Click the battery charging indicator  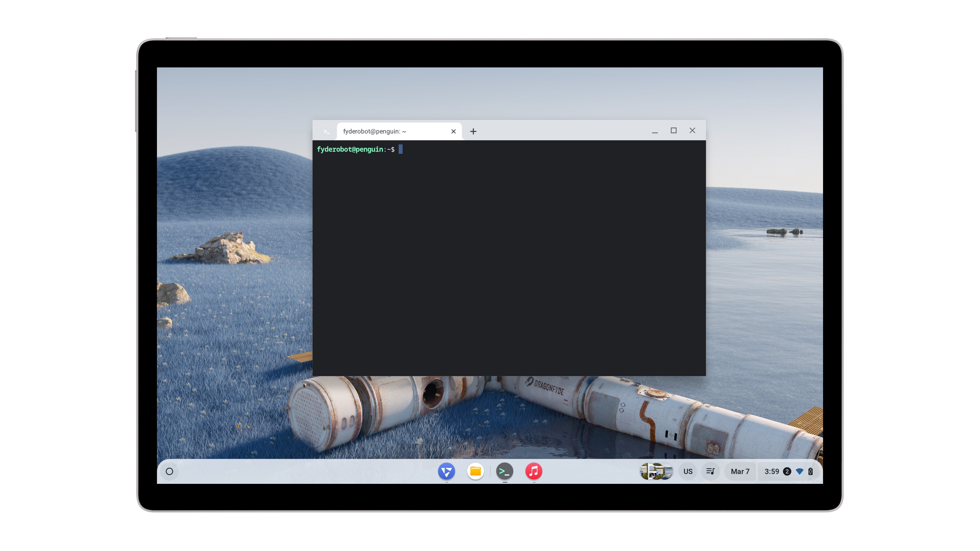[x=810, y=472]
